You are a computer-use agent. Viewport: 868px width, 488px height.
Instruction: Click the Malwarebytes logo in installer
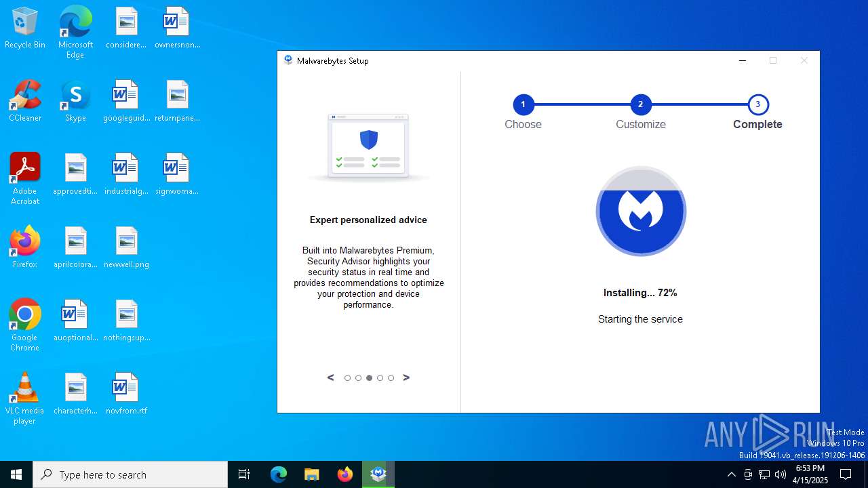(641, 211)
